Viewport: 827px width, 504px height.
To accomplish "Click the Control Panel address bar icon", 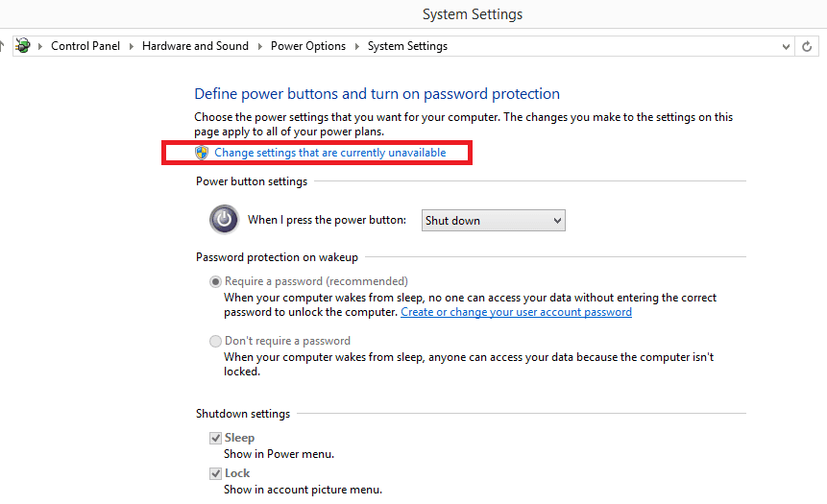I will (23, 46).
